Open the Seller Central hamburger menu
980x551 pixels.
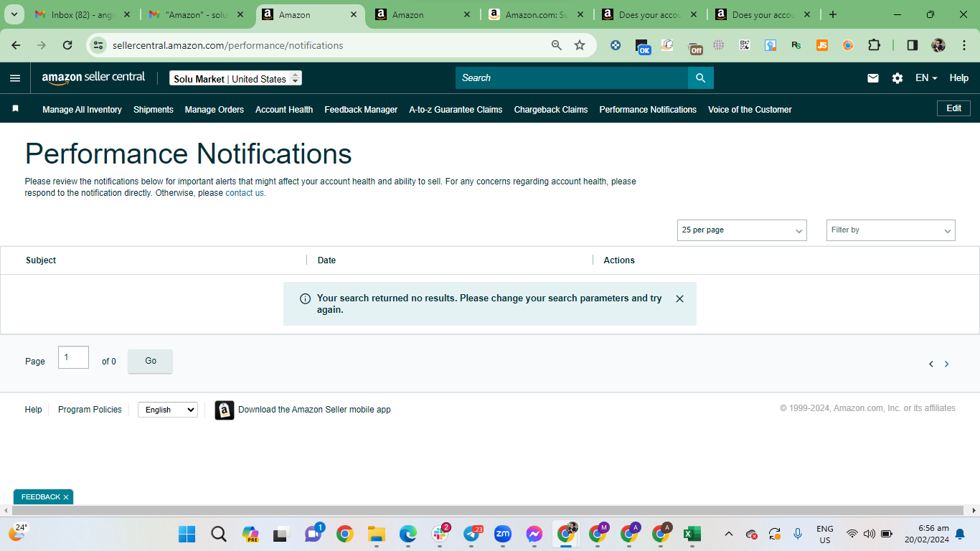click(15, 78)
